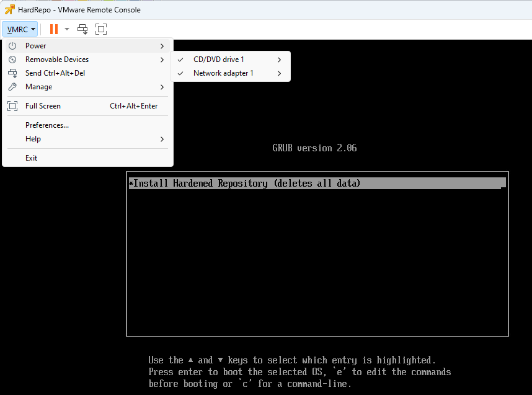This screenshot has height=395, width=532.
Task: Open the VMRC dropdown menu
Action: 19,29
